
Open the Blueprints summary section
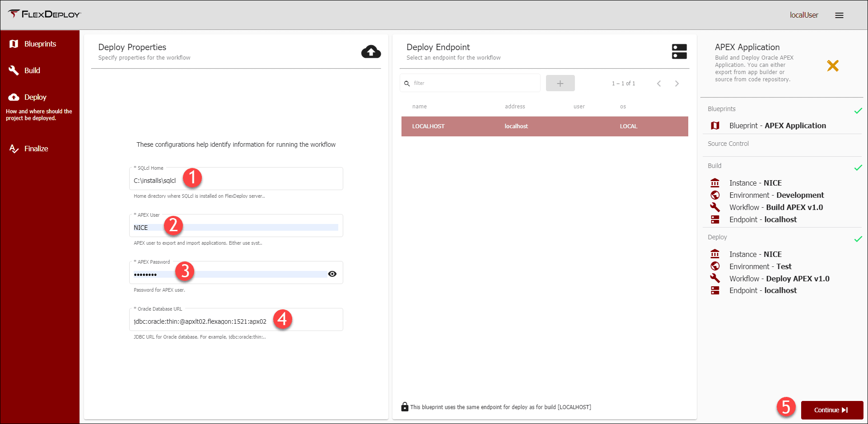click(722, 109)
